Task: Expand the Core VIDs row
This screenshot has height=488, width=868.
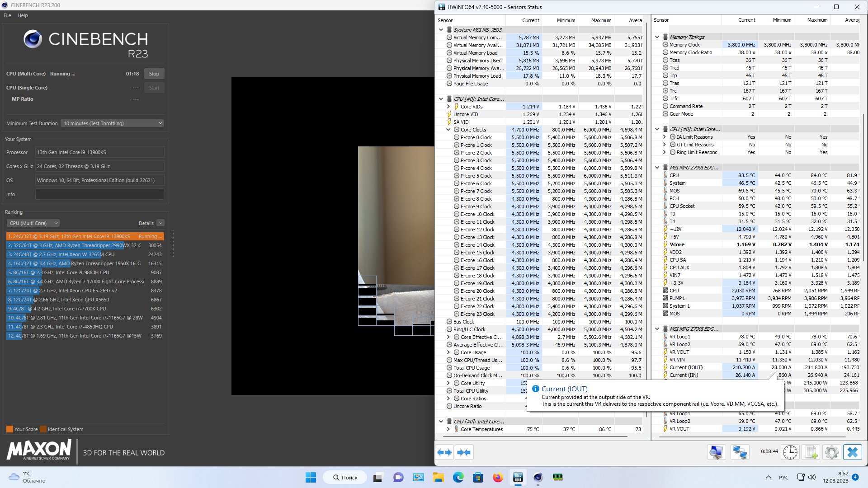Action: tap(448, 107)
